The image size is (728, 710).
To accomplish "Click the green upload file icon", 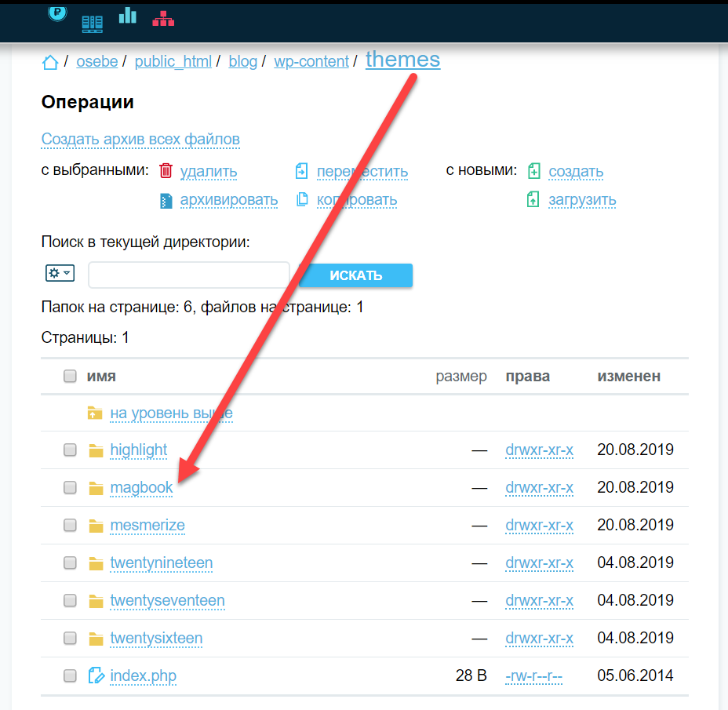I will pyautogui.click(x=534, y=199).
